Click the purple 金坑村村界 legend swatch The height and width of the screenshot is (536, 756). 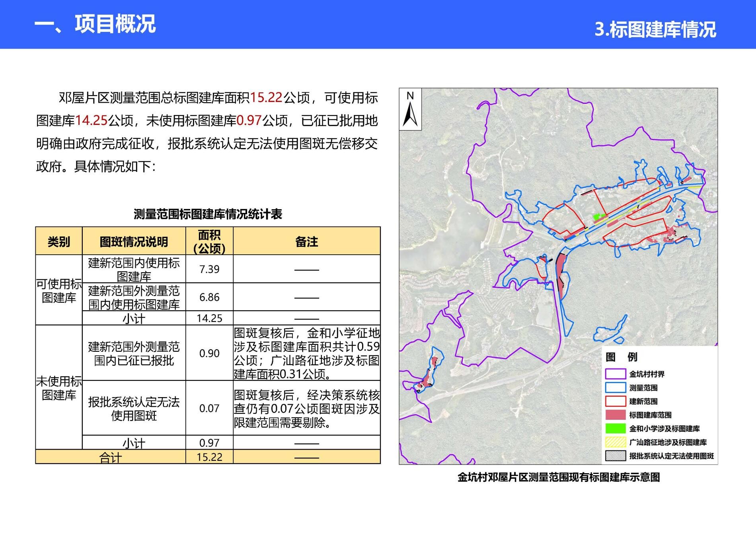coord(615,374)
